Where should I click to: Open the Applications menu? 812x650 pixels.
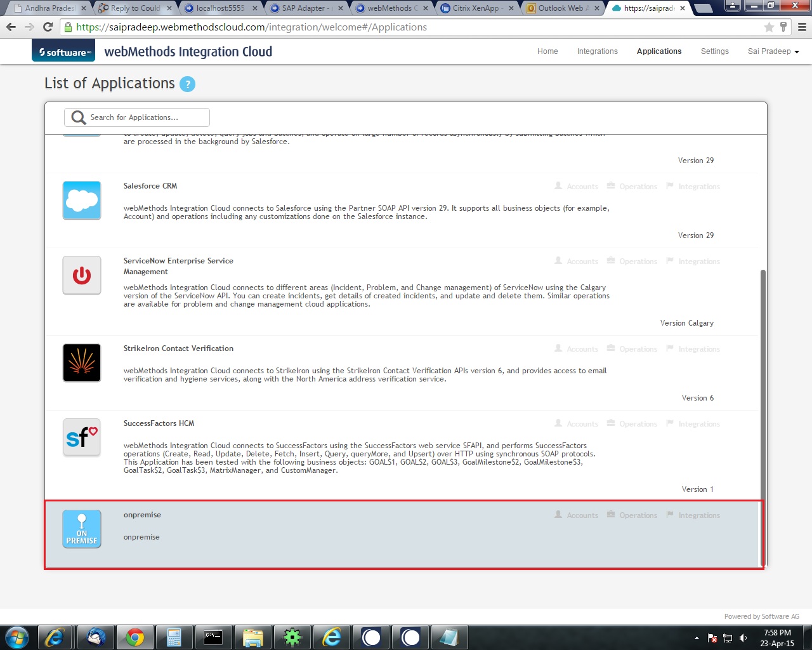(x=659, y=51)
